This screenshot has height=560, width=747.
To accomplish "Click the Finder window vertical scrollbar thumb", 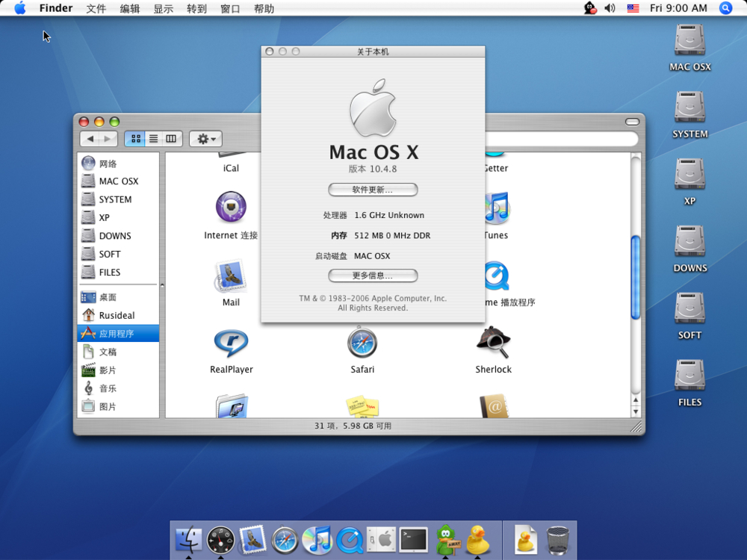I will coord(636,277).
